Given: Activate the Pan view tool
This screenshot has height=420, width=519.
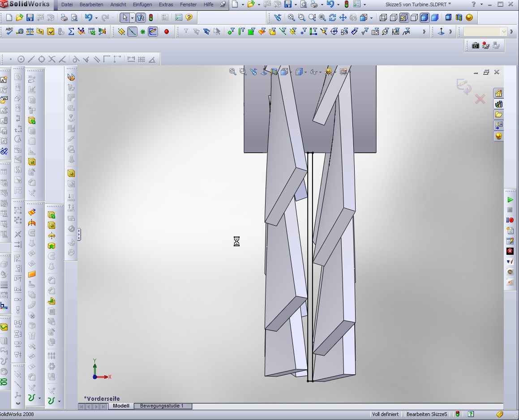Looking at the screenshot, I should click(343, 18).
